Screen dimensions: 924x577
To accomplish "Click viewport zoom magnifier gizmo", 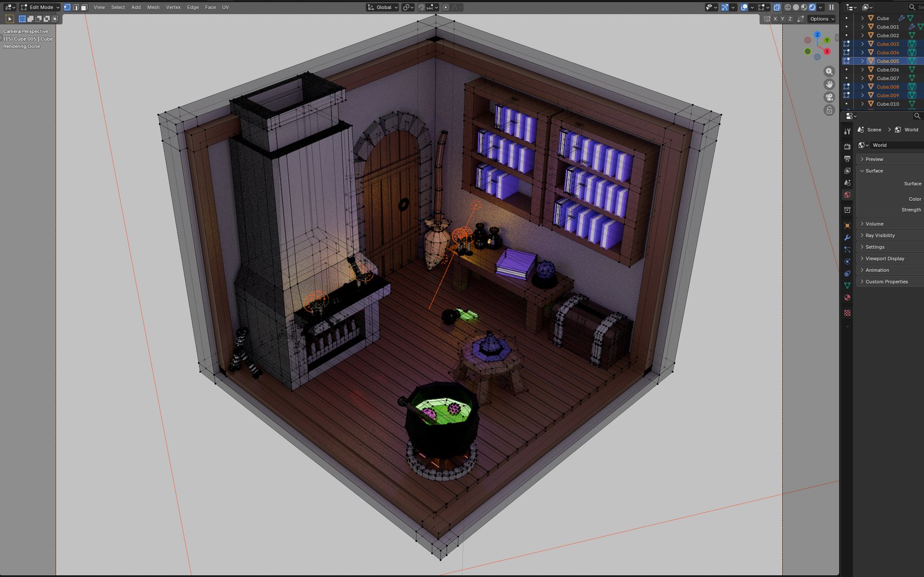I will (x=829, y=71).
